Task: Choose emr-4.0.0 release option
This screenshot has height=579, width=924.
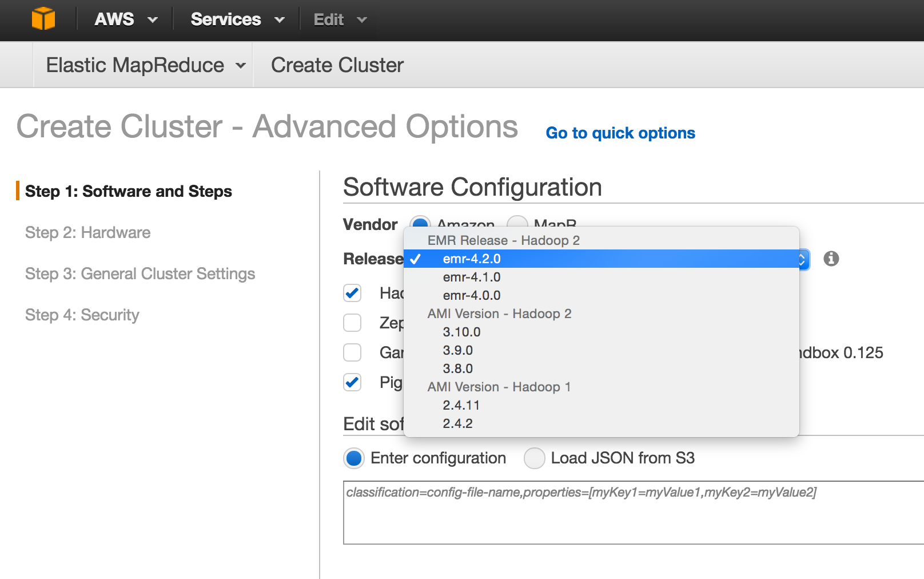Action: (x=471, y=295)
